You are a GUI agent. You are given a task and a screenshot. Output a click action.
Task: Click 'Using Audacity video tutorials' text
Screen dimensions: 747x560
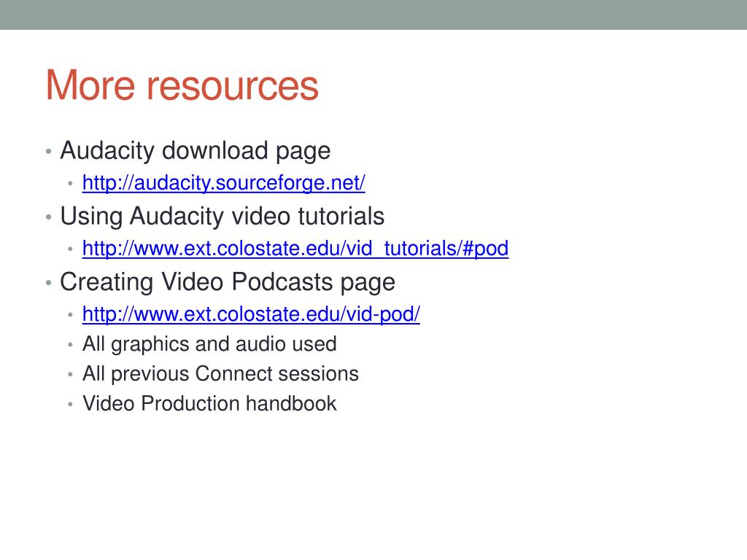[222, 216]
